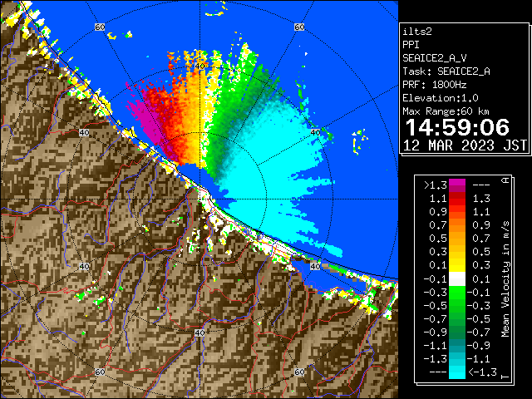Click the '<-1.3' legend label
532x399 pixels.
pos(482,372)
